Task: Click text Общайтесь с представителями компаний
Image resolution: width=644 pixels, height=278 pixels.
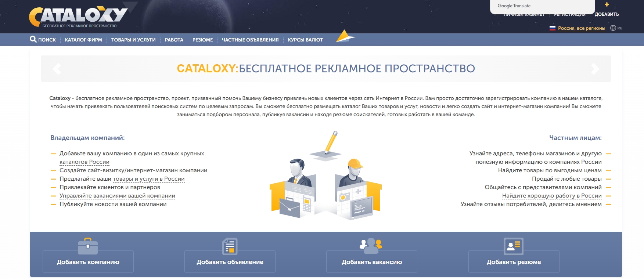Action: (x=543, y=187)
